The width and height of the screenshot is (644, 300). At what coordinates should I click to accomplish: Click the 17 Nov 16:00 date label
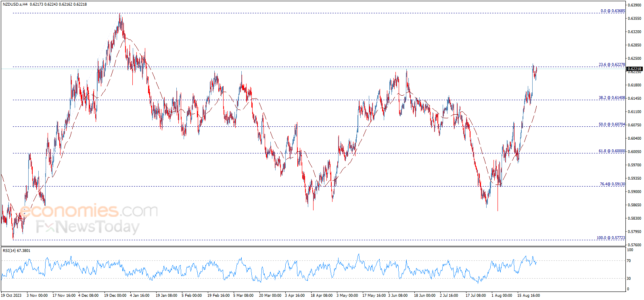[64, 296]
